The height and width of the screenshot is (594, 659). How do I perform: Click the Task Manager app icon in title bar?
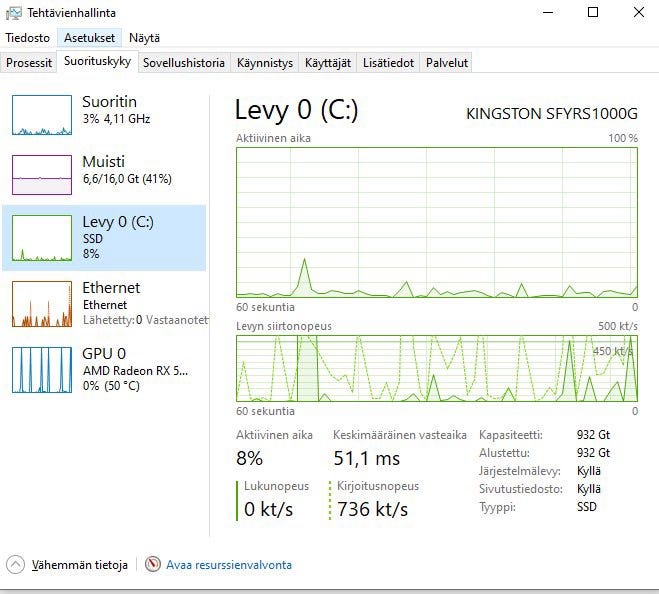click(x=11, y=13)
